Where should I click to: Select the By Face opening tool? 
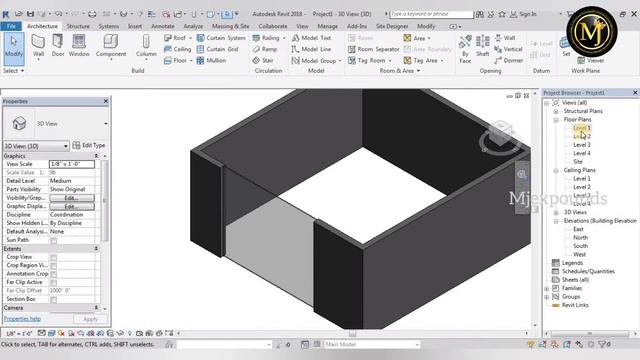[465, 49]
